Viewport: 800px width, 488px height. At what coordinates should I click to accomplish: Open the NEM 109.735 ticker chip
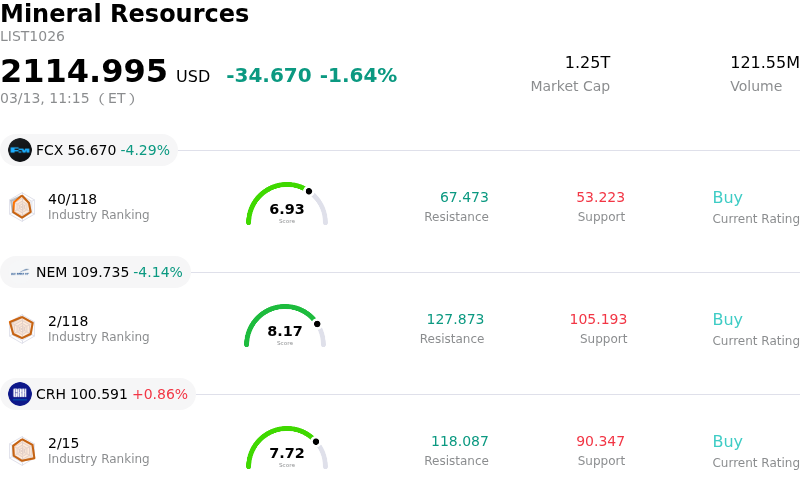coord(96,272)
